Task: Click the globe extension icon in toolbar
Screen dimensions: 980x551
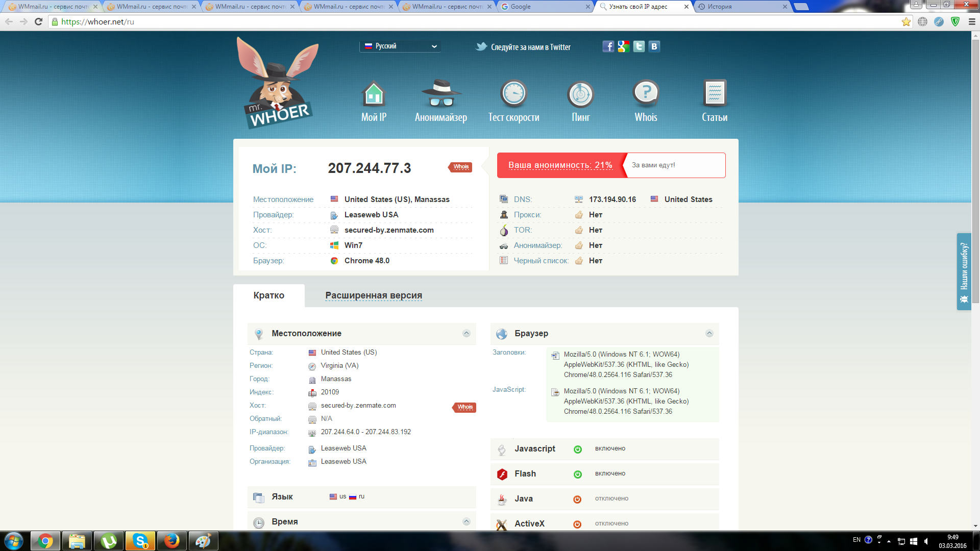Action: click(x=922, y=21)
